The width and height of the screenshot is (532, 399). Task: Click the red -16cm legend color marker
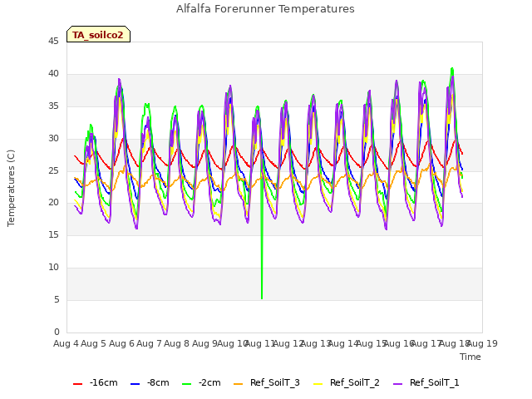click(77, 384)
